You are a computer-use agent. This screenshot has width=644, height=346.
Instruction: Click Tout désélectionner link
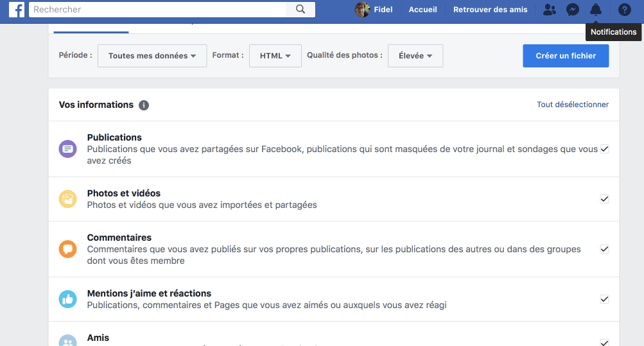tap(573, 105)
